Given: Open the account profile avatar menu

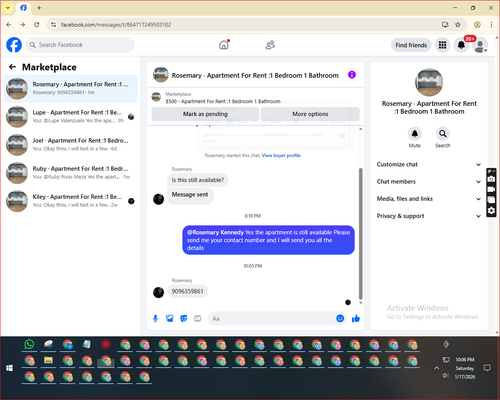Looking at the screenshot, I should (x=480, y=46).
